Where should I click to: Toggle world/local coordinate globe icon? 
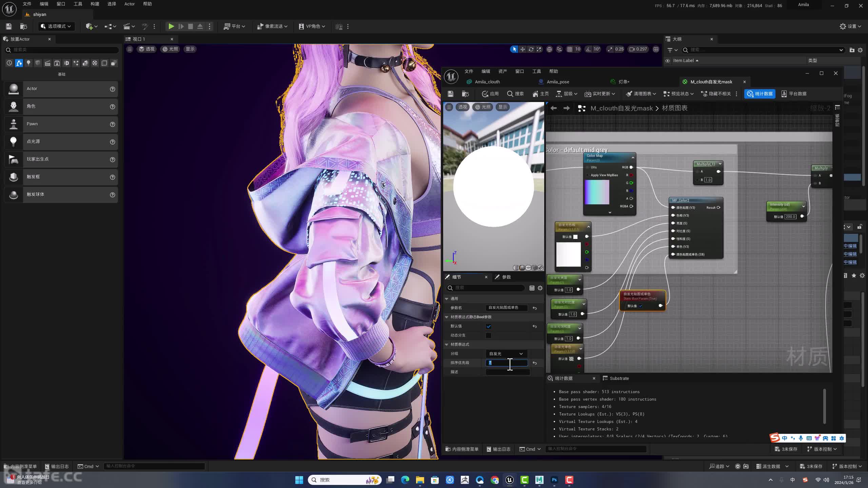coord(549,49)
